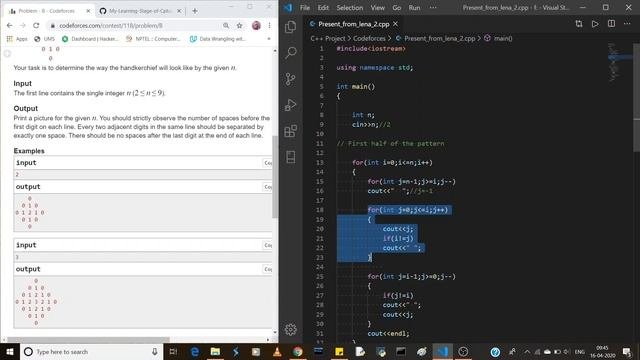
Task: Open the Data Wrangling bookmark
Action: 218,39
